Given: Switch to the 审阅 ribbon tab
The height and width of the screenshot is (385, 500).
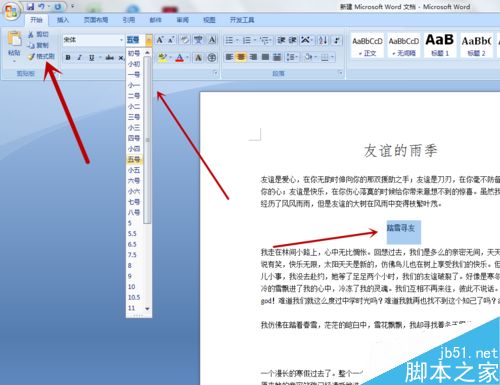Looking at the screenshot, I should pos(182,20).
